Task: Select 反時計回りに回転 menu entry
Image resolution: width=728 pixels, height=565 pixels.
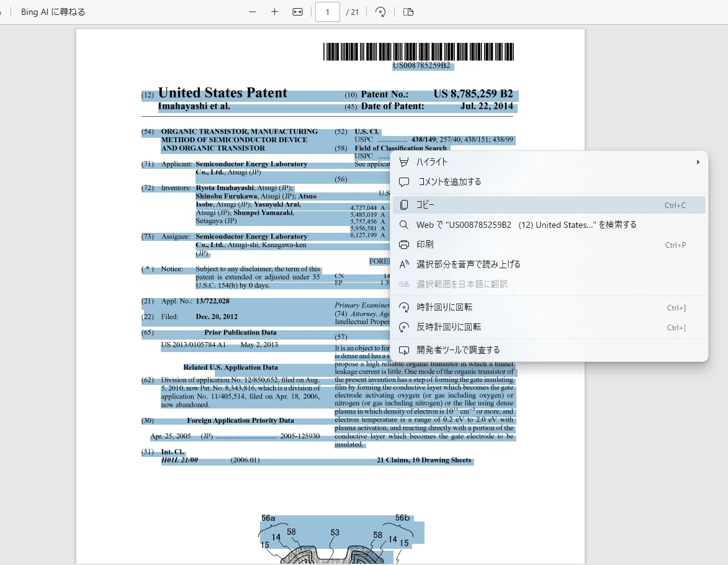Action: click(549, 327)
